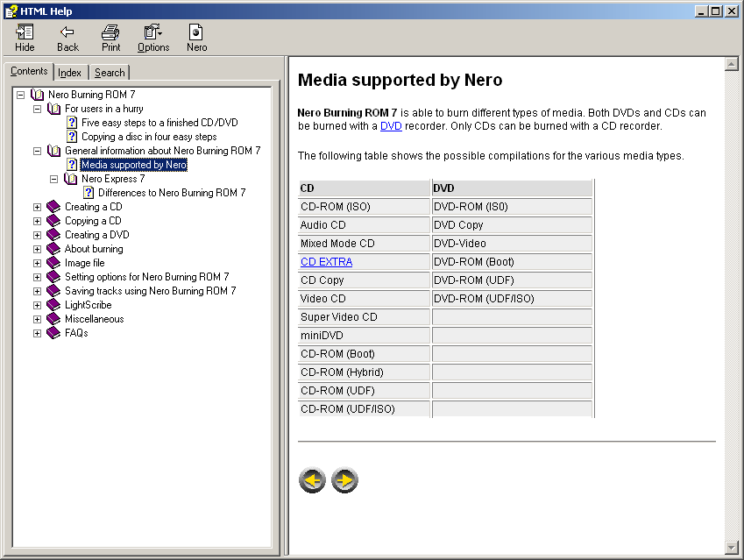Viewport: 744px width, 560px height.
Task: Select Copying a disc in four easy steps
Action: coord(149,137)
